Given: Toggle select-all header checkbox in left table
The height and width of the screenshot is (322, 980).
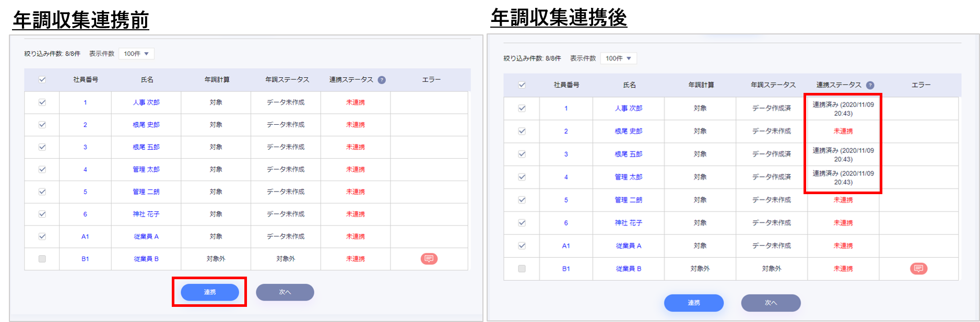Looking at the screenshot, I should pyautogui.click(x=42, y=80).
